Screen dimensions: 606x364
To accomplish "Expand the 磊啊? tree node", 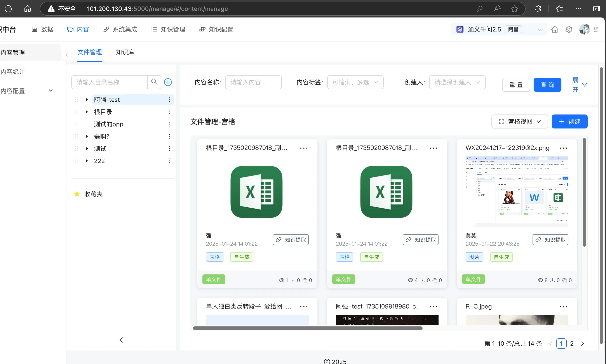I will 87,136.
